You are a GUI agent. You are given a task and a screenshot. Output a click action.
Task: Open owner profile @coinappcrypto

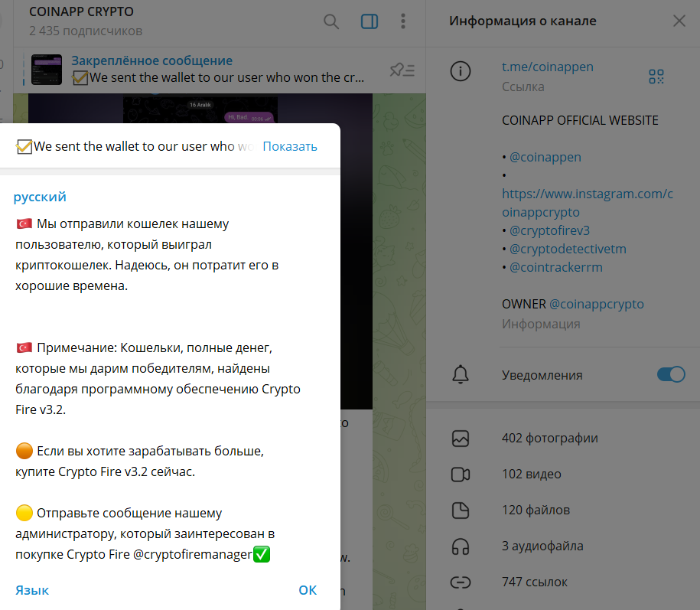(x=597, y=304)
